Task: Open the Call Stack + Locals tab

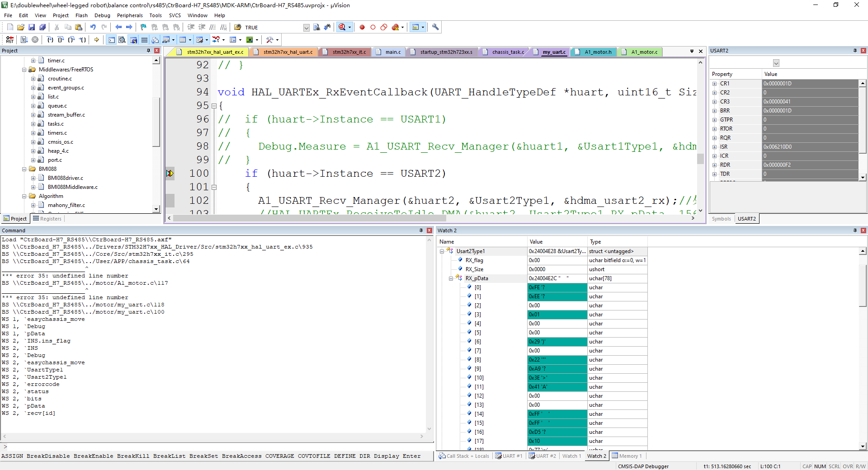Action: pyautogui.click(x=464, y=456)
